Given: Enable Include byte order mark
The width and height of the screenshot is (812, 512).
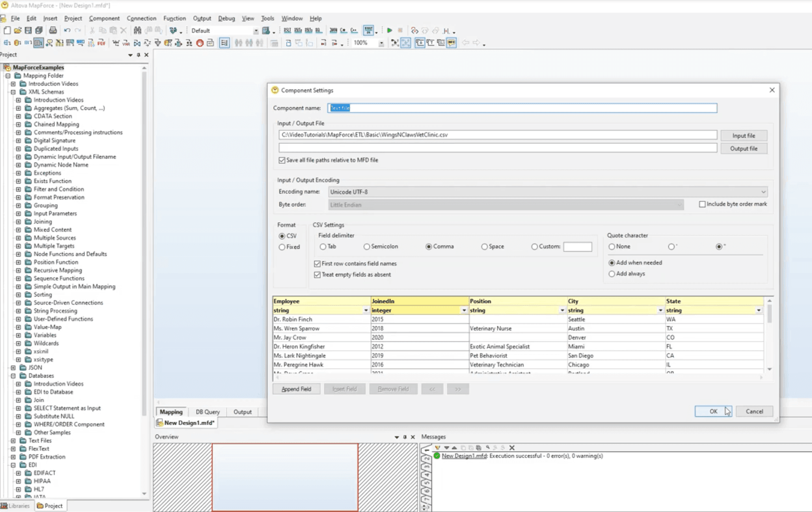Looking at the screenshot, I should pyautogui.click(x=702, y=204).
